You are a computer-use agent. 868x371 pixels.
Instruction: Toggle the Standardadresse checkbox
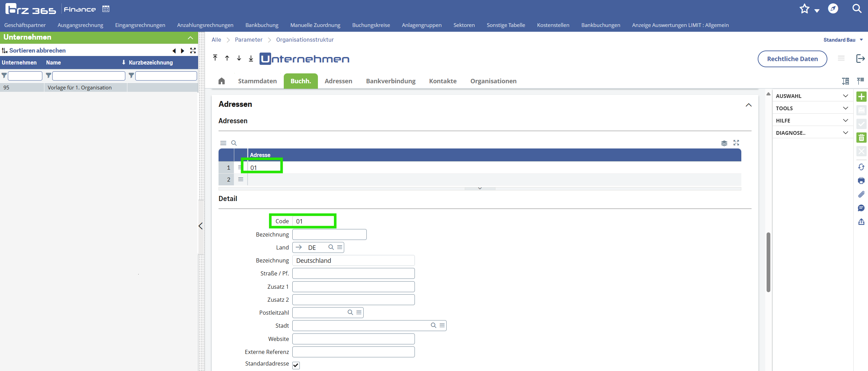coord(296,365)
